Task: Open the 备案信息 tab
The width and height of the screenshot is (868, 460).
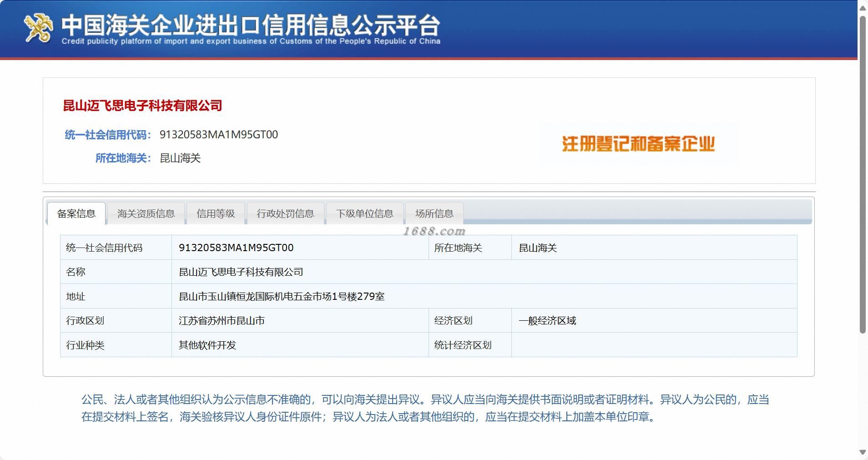Action: (76, 213)
